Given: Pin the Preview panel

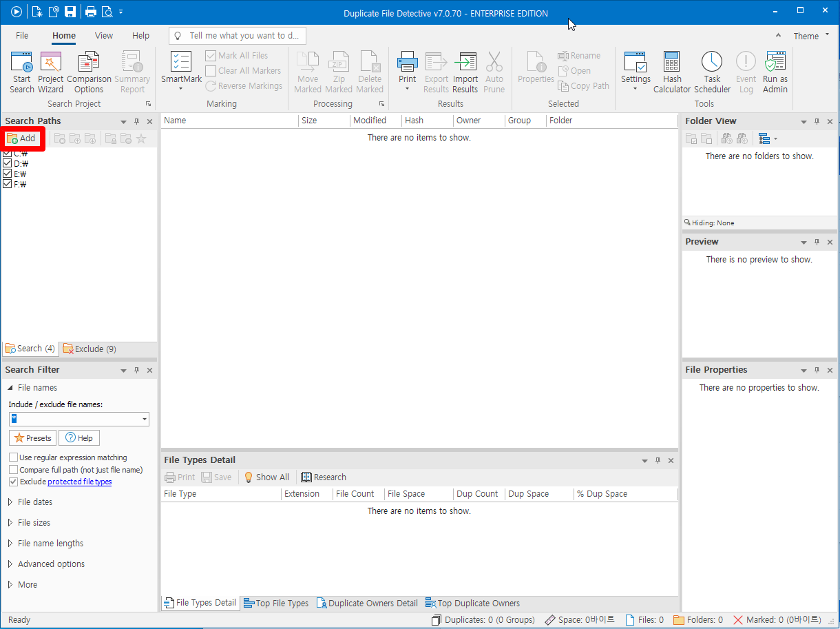Looking at the screenshot, I should coord(817,243).
